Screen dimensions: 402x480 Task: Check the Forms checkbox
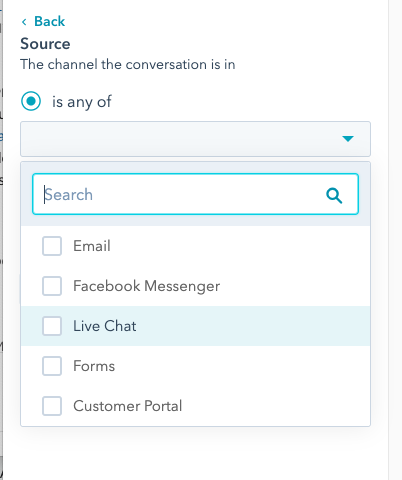[x=52, y=366]
